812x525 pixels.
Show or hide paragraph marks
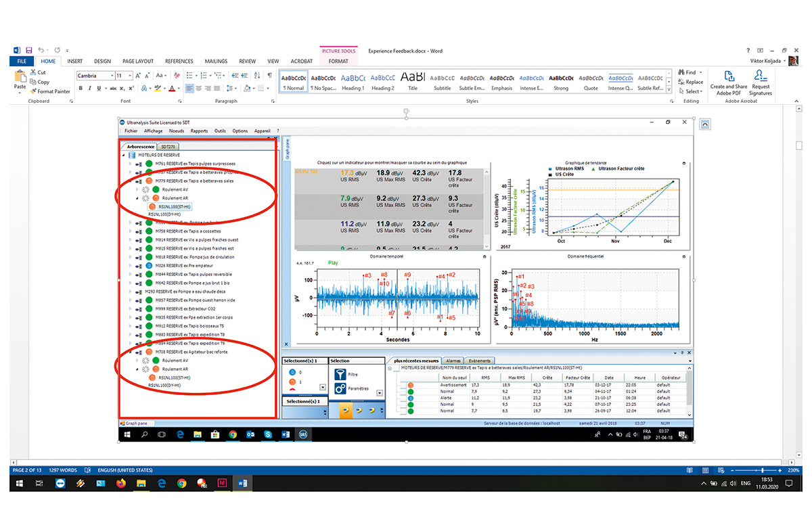pyautogui.click(x=269, y=76)
